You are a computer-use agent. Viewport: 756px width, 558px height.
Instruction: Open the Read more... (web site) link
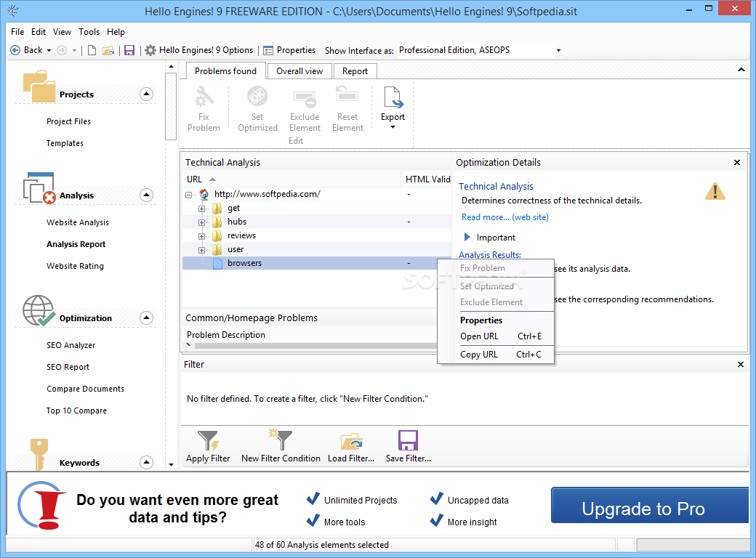(504, 217)
